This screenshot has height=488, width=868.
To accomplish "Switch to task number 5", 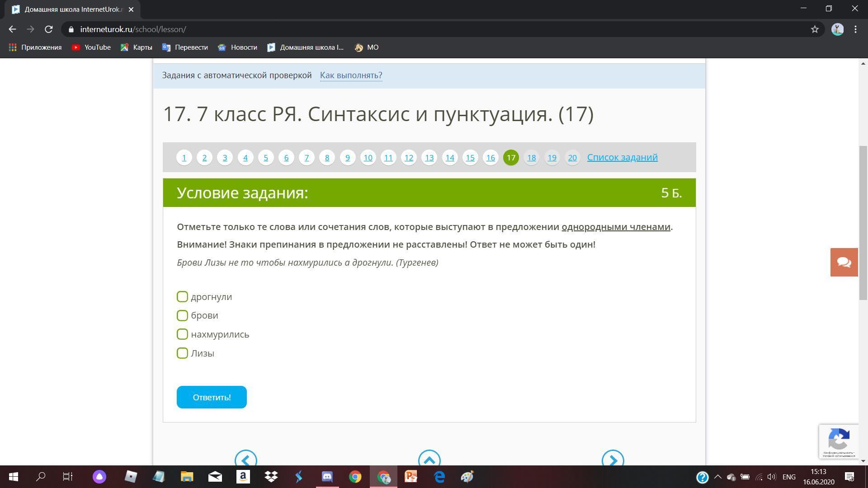I will (266, 158).
